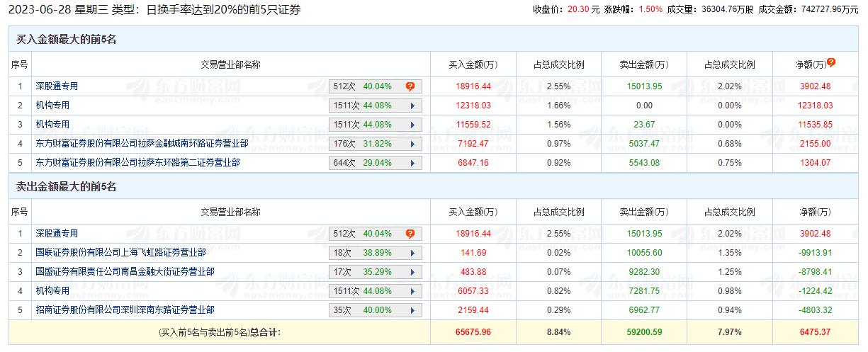Expand 1511次 stats for second-ranked buyer 机构专用

point(412,106)
